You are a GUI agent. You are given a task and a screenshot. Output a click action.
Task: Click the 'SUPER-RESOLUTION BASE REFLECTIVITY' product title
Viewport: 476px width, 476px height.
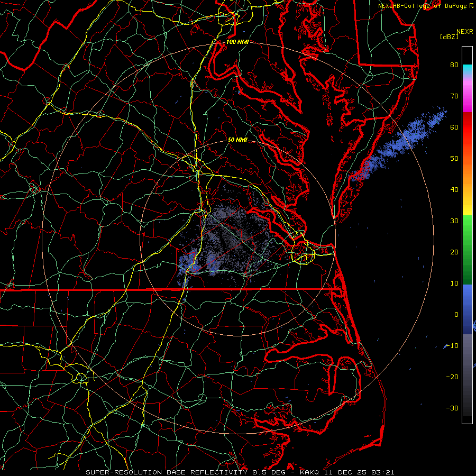tap(167, 472)
